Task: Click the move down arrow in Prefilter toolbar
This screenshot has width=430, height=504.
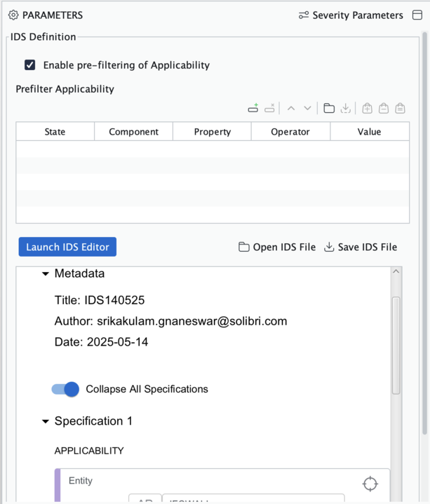Action: (x=307, y=109)
